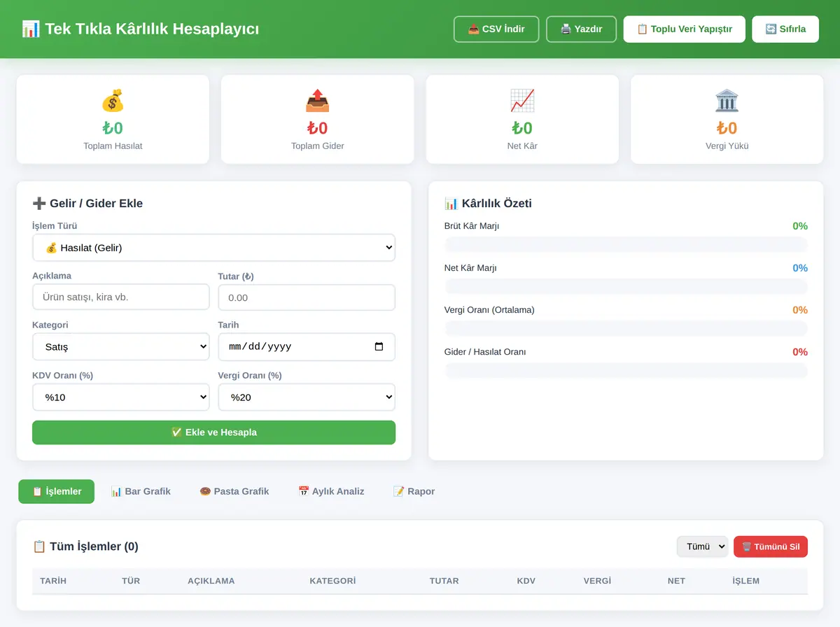
Task: Open the İşlem Türü dropdown
Action: 213,248
